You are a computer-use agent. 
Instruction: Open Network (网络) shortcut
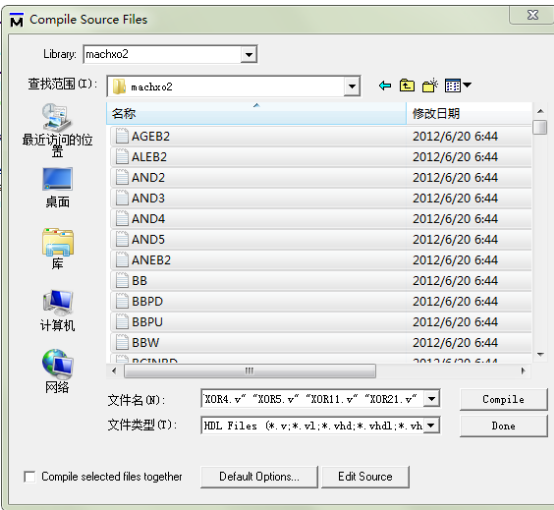pos(57,371)
